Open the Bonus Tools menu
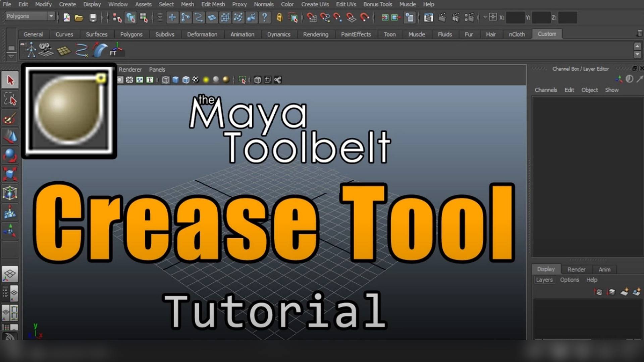 378,4
